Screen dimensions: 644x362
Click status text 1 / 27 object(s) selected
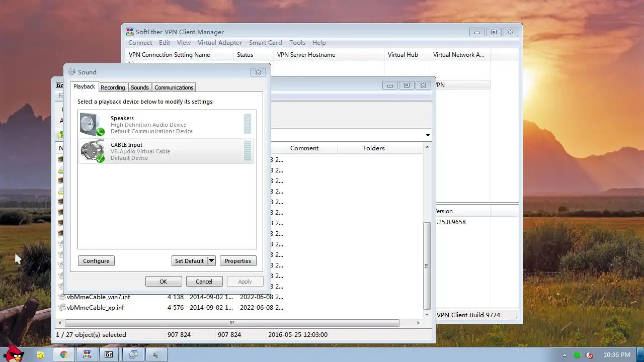coord(91,334)
